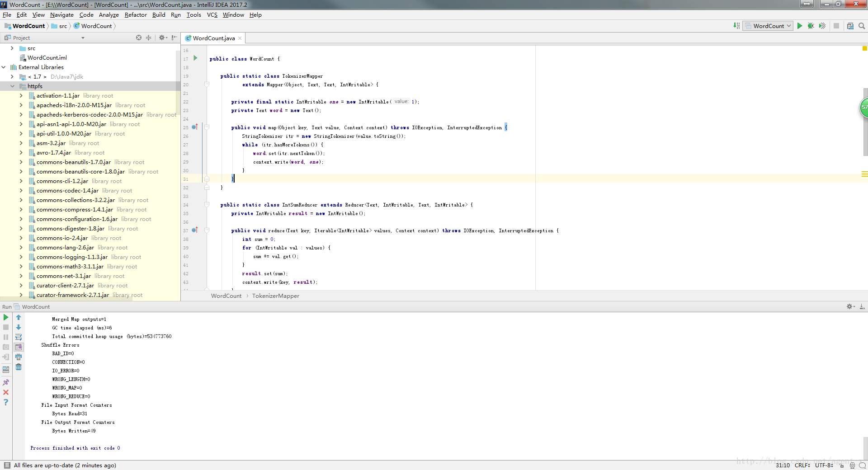The width and height of the screenshot is (868, 470).
Task: Open the Navigate menu
Action: pos(61,14)
